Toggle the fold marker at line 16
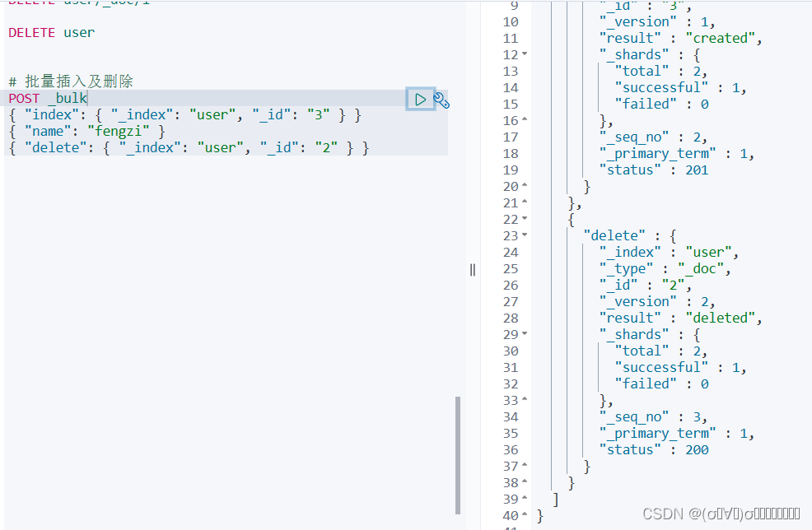Screen dimensions: 812x530 point(525,119)
